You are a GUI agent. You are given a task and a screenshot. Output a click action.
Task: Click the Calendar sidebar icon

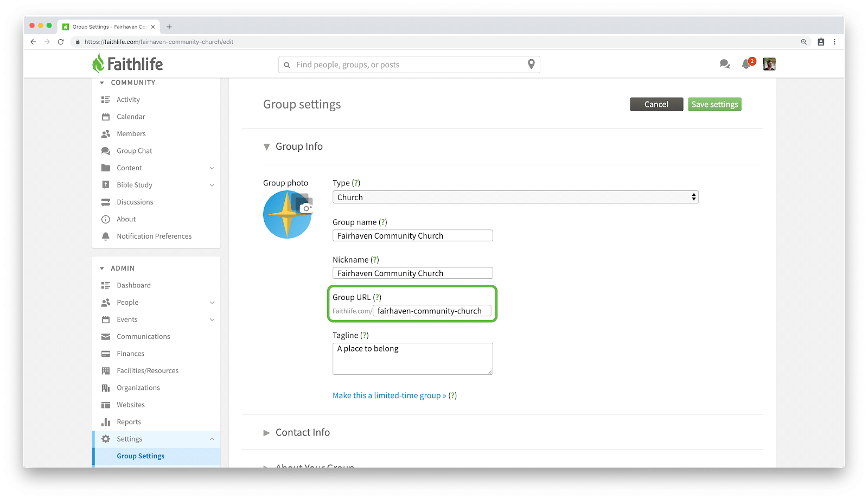[106, 117]
